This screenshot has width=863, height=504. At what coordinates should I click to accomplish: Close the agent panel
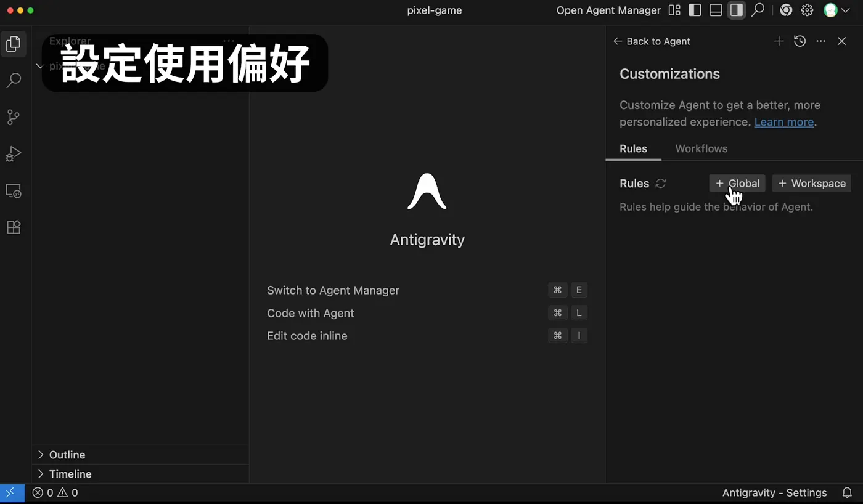[841, 41]
